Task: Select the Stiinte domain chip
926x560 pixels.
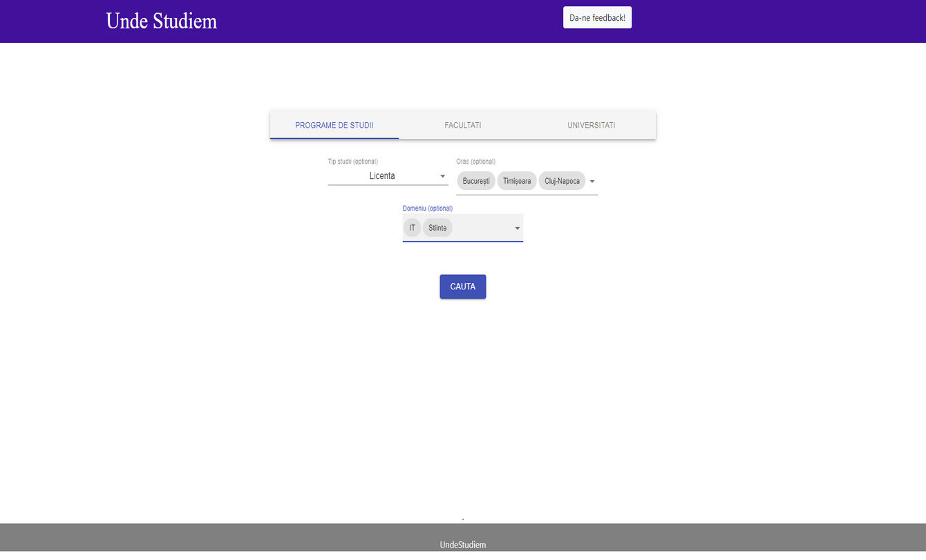Action: [x=437, y=228]
